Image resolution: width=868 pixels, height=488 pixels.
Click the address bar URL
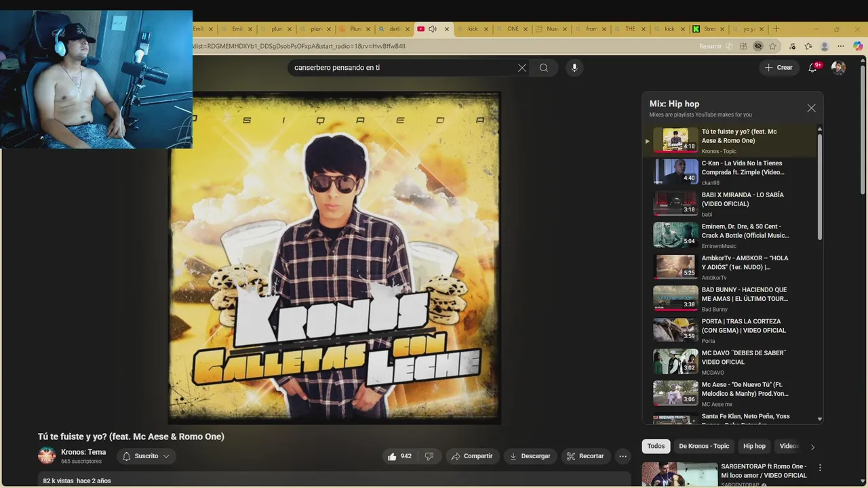pos(298,46)
